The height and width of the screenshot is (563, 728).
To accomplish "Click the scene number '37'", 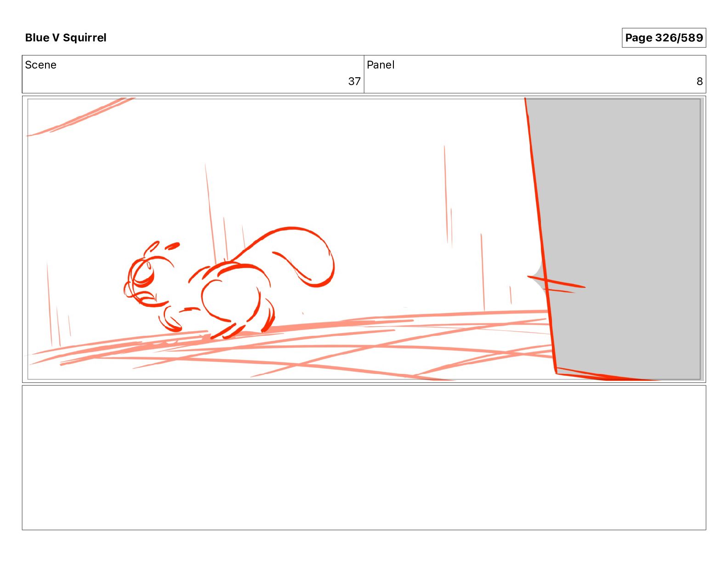I will (354, 81).
